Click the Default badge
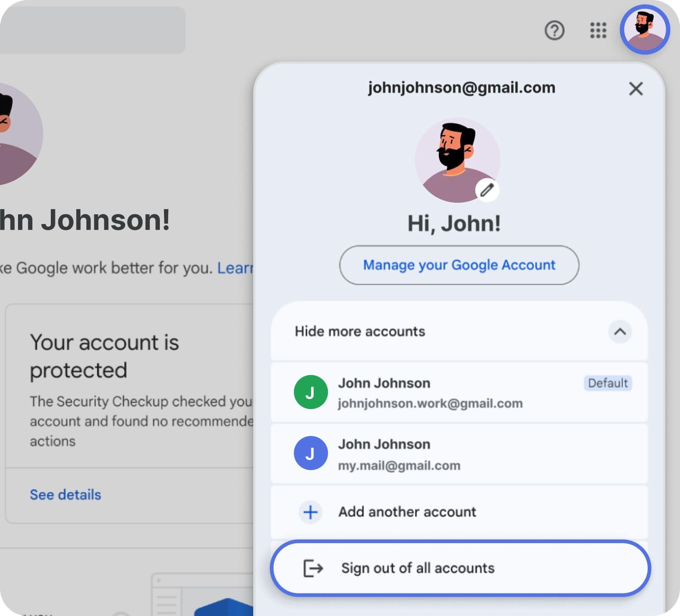Screen dimensions: 680x616 pyautogui.click(x=608, y=383)
